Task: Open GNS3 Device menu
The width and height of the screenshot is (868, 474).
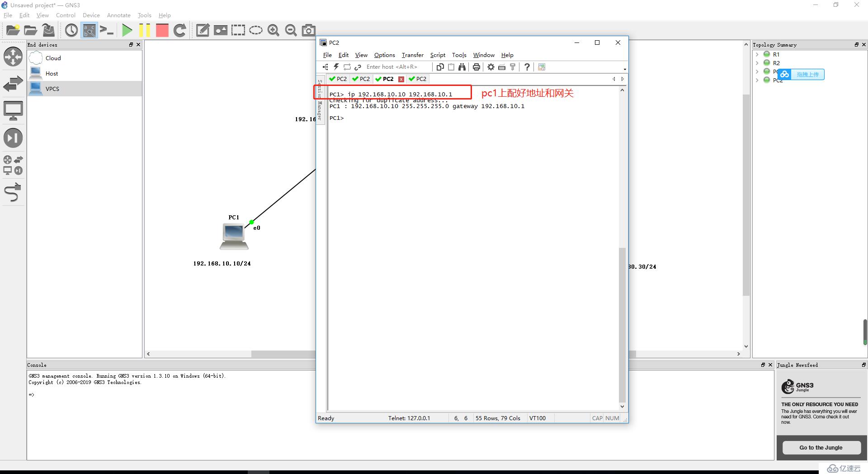Action: click(91, 15)
